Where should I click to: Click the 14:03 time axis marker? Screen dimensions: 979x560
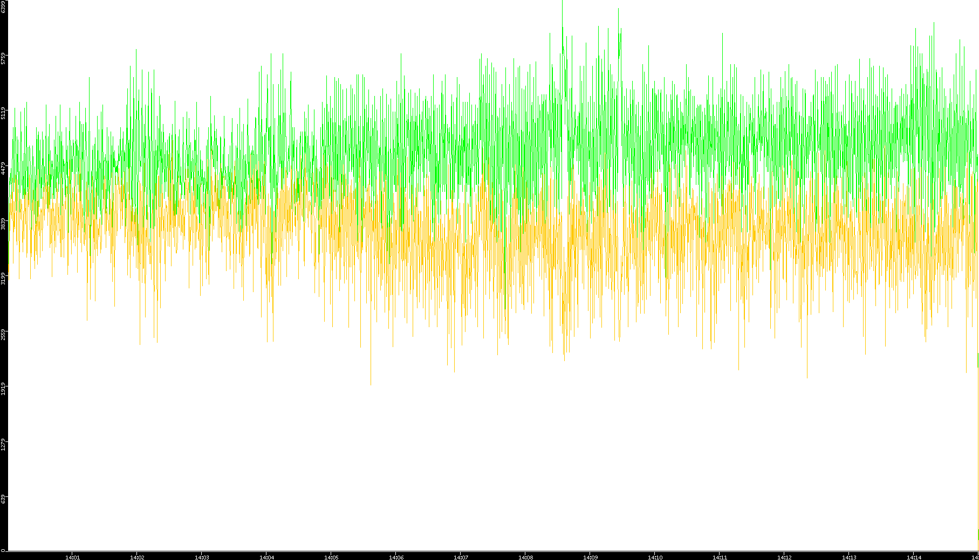click(x=202, y=557)
